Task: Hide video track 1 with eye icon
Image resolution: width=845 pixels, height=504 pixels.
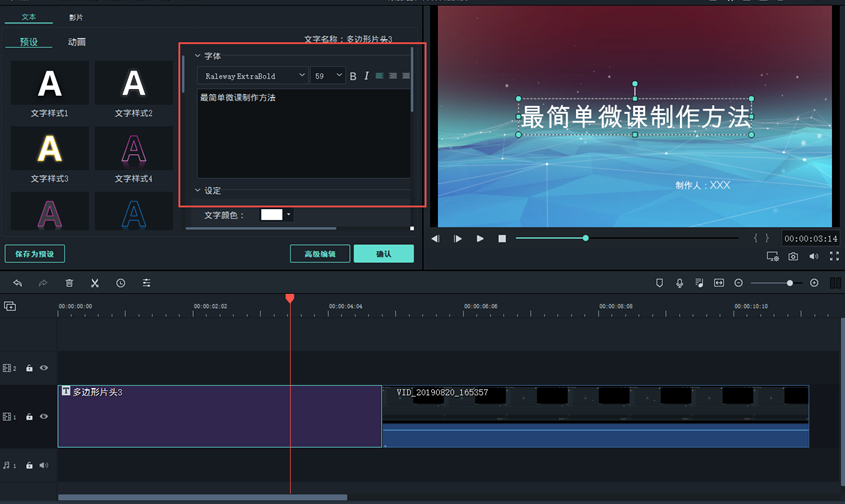Action: [44, 417]
